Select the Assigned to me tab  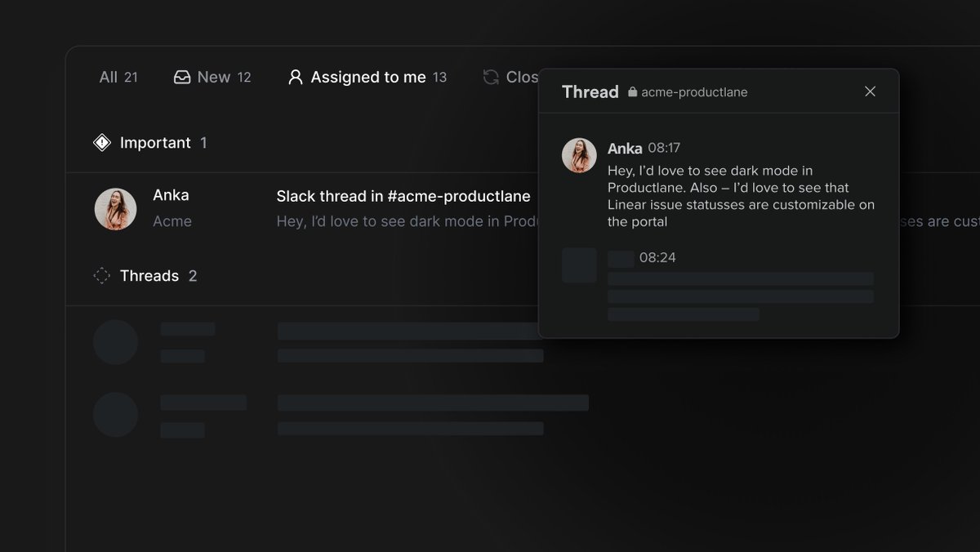click(367, 77)
